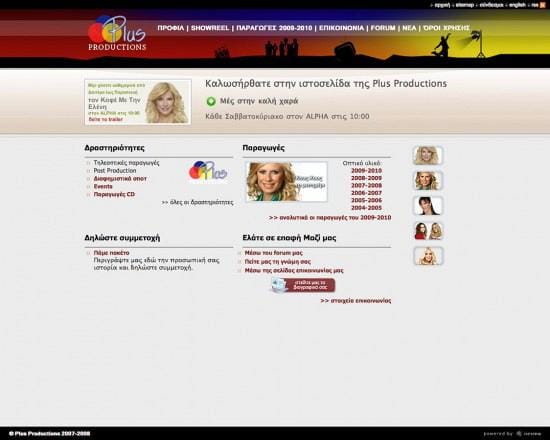Open the ΟΡΟΙ ΧΡΗΣΗΣ menu item
The height and width of the screenshot is (440, 550).
click(446, 28)
